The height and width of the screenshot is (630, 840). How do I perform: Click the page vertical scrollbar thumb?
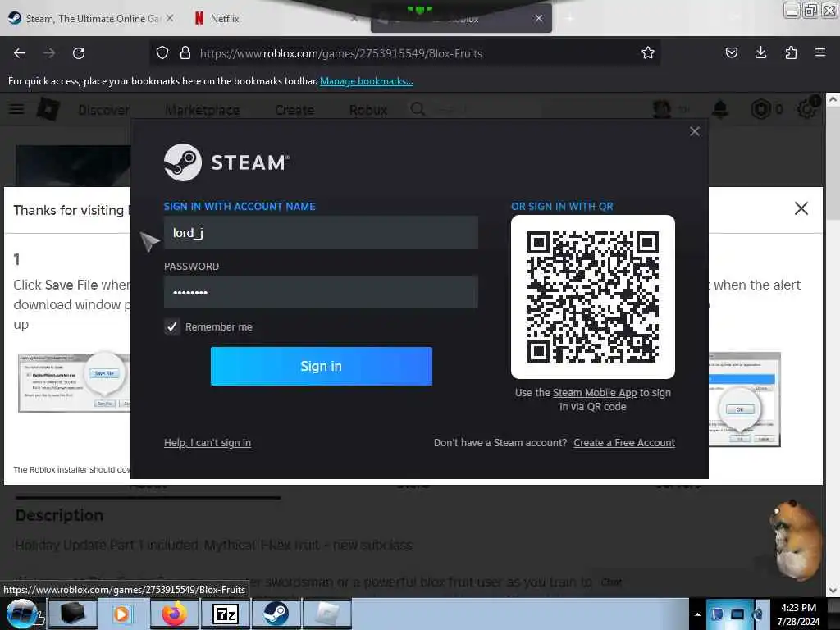(833, 163)
